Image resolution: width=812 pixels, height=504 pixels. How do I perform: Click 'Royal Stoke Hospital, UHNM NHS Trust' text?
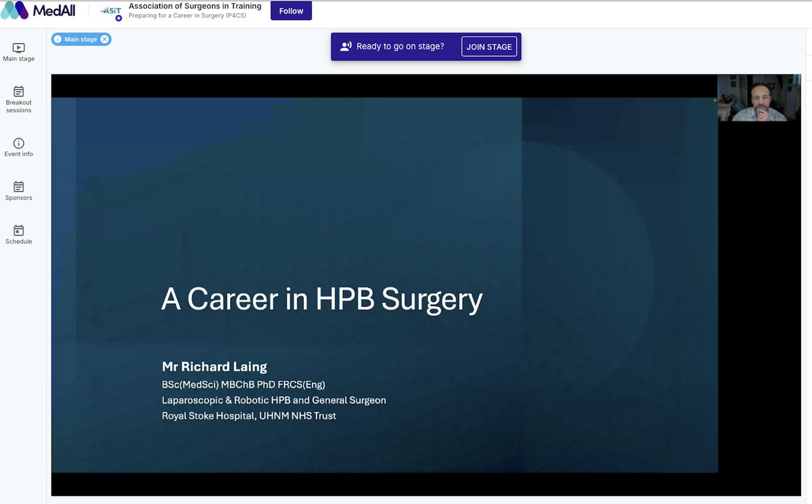(x=249, y=415)
